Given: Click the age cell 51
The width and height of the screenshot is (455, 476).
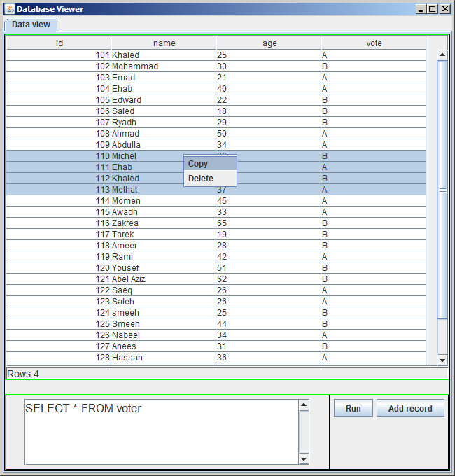Looking at the screenshot, I should (269, 268).
